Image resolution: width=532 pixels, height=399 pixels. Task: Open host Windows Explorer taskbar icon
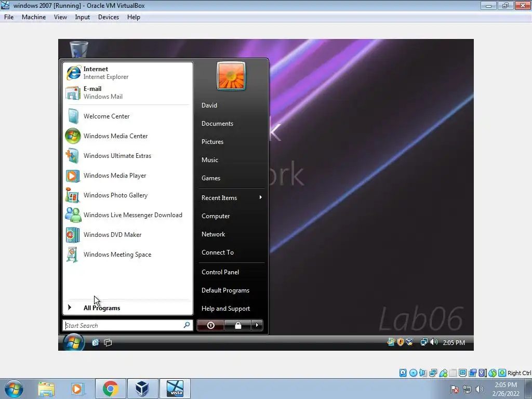[46, 389]
